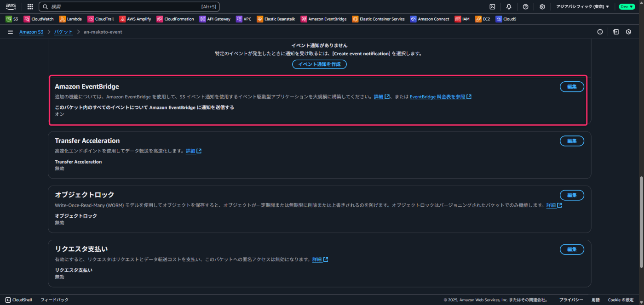Click the AWS search field
The width and height of the screenshot is (644, 305).
point(129,6)
